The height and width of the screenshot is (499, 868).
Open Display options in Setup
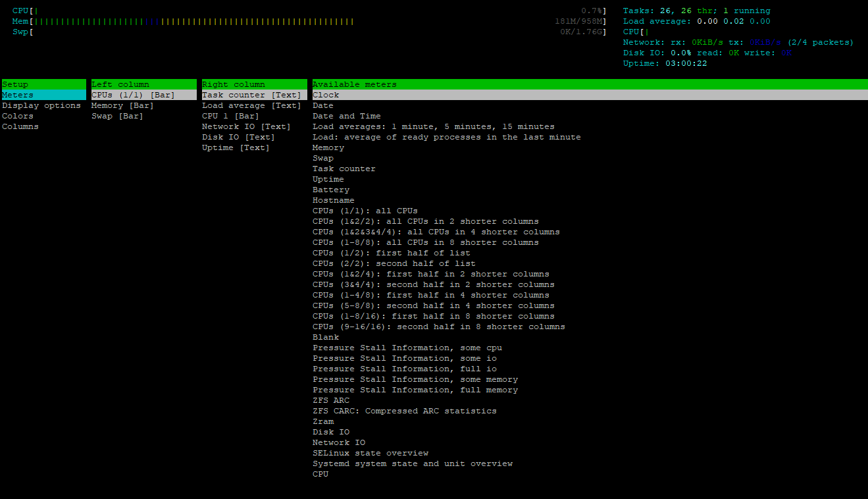(41, 105)
